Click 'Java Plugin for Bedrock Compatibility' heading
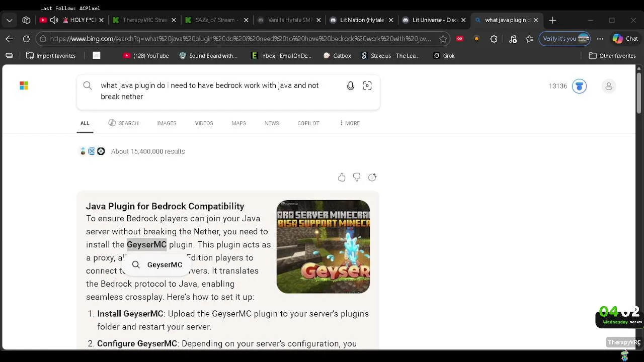This screenshot has height=362, width=644. (165, 206)
